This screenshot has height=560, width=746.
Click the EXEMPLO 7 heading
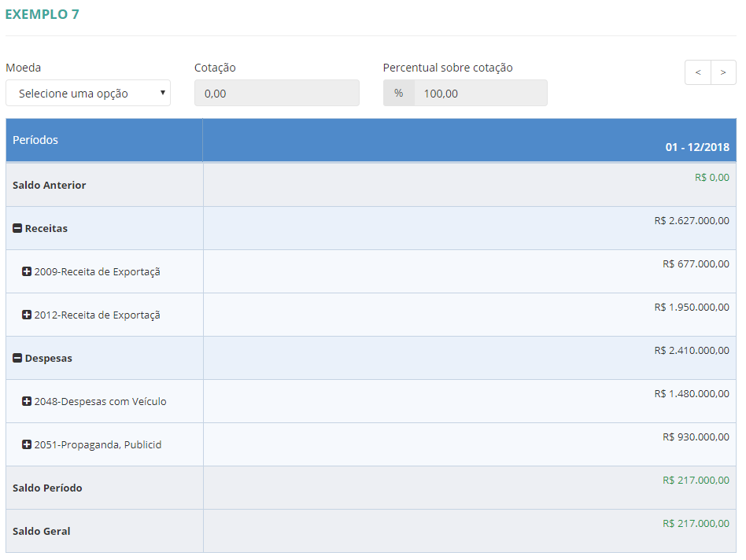(x=42, y=14)
